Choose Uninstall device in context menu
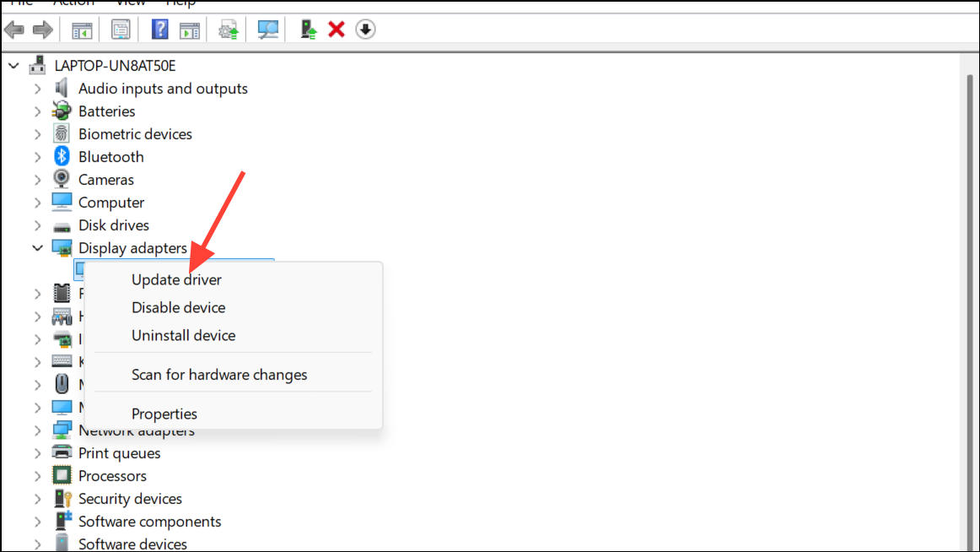 click(x=183, y=335)
